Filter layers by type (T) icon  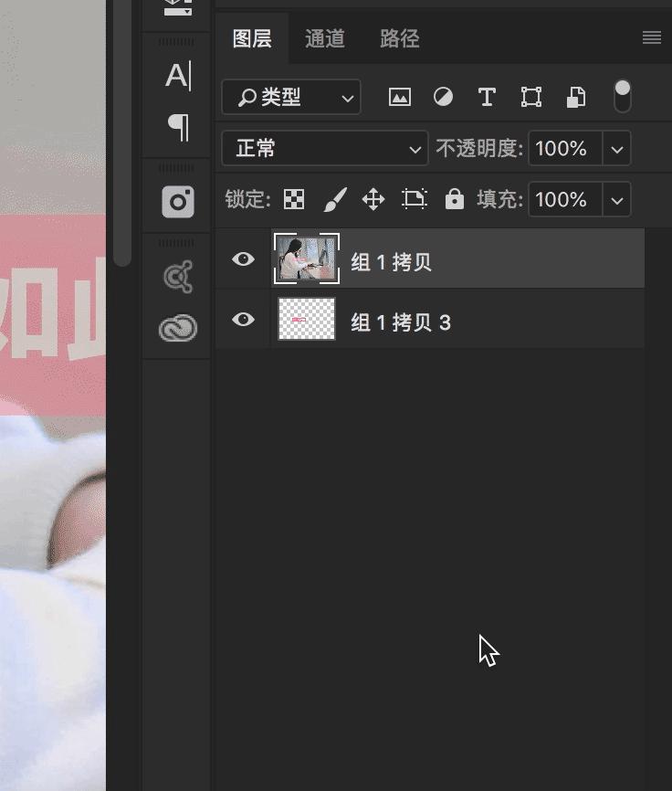point(487,97)
